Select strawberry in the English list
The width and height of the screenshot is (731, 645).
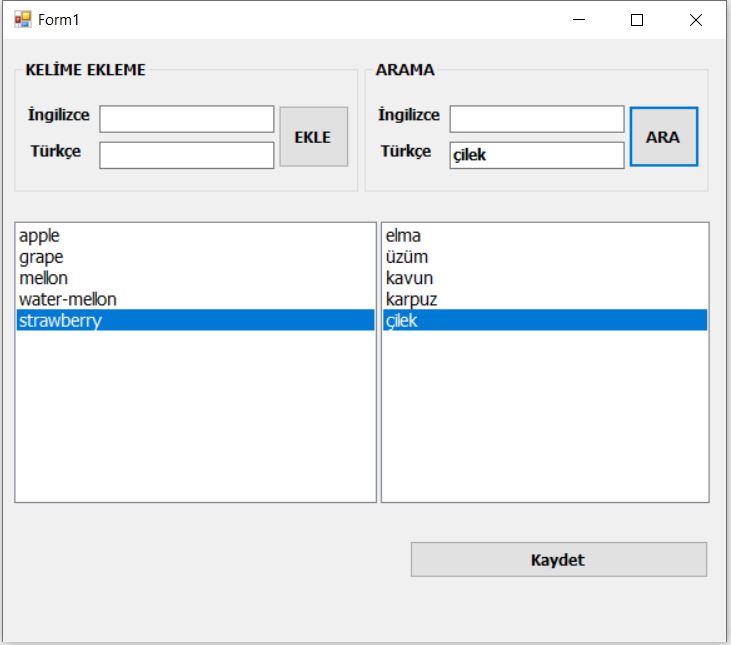(195, 320)
